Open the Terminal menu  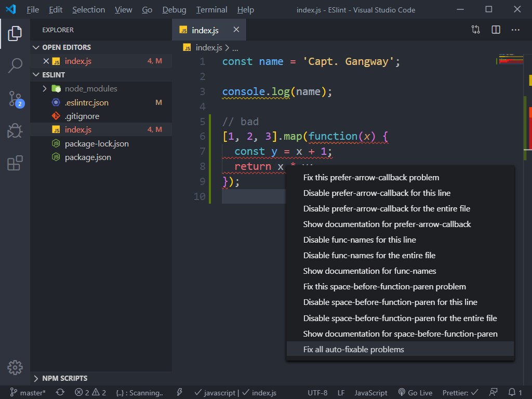(x=212, y=9)
